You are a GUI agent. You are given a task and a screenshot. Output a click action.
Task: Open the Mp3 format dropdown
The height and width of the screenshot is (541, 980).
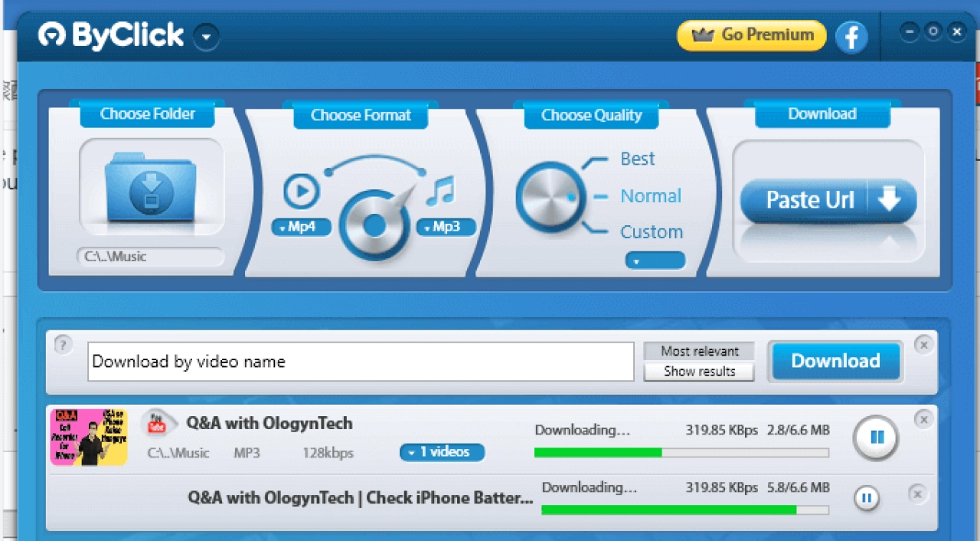pos(446,227)
